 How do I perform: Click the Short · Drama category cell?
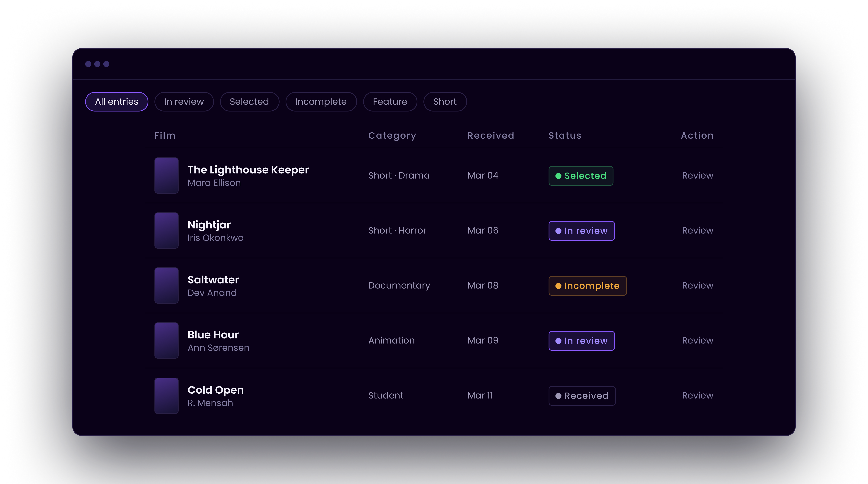point(399,176)
